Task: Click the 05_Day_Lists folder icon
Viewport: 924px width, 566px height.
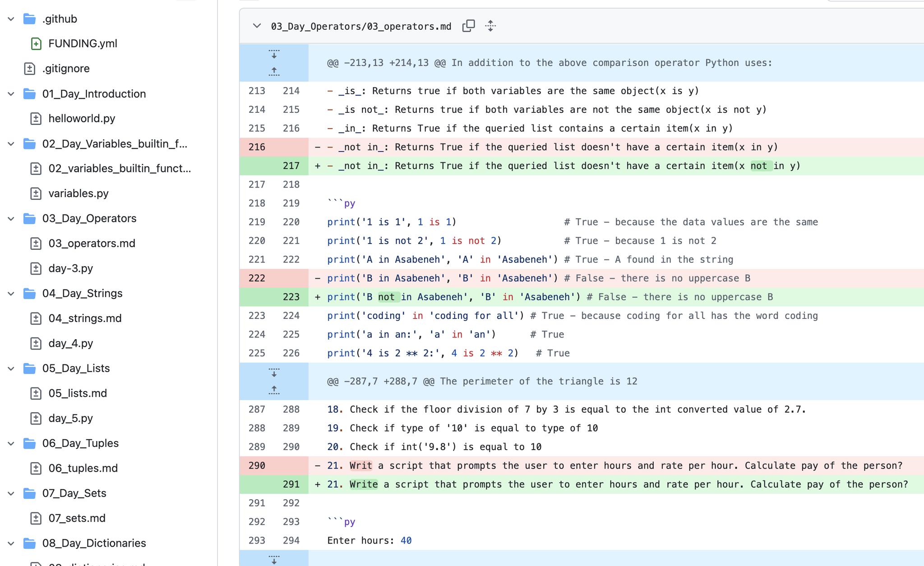Action: point(30,368)
